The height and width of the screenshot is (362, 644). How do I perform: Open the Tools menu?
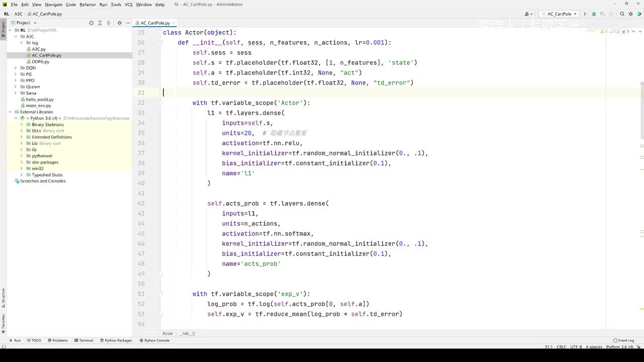point(116,5)
